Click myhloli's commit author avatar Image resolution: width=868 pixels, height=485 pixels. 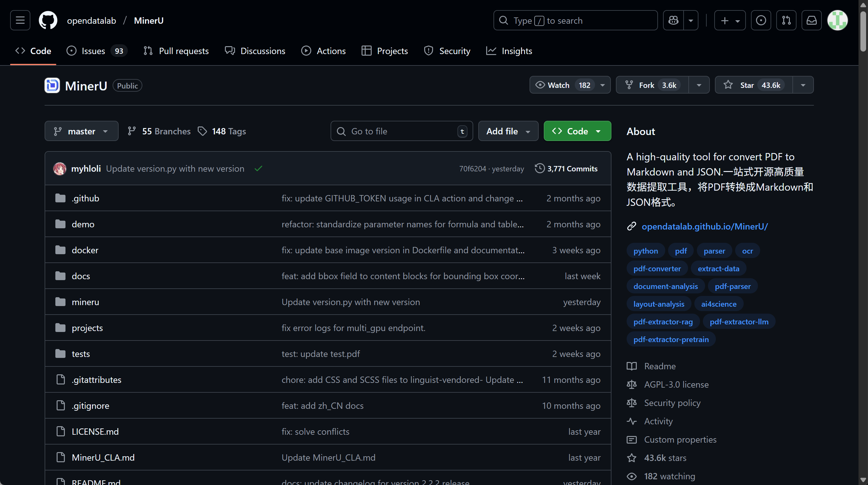[60, 169]
